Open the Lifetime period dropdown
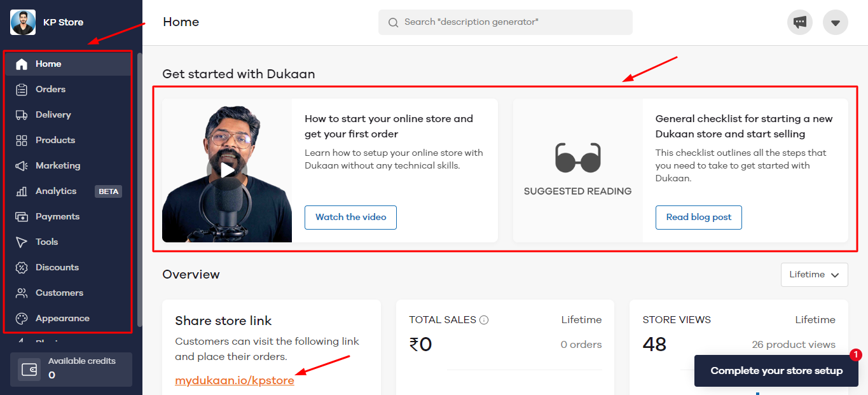Image resolution: width=868 pixels, height=395 pixels. (x=814, y=275)
